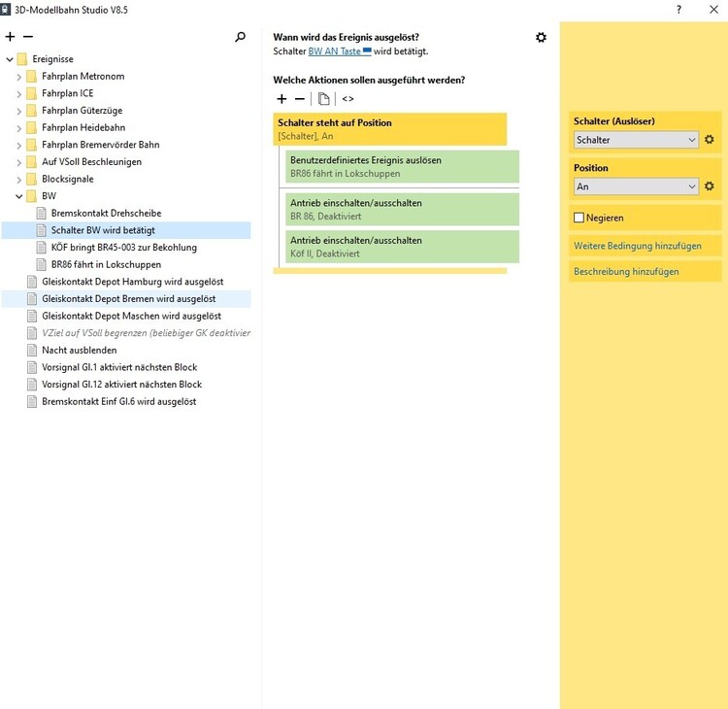
Task: Open the 'BW AN Taste' switch link
Action: pos(340,51)
